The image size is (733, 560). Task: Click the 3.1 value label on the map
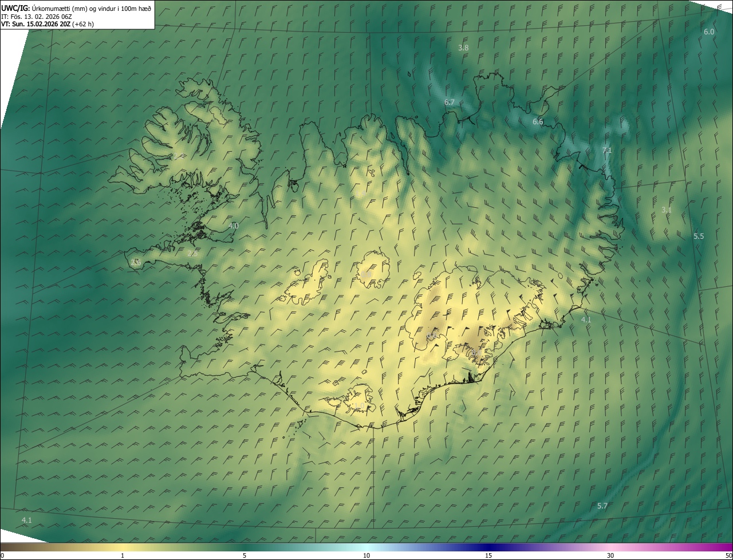pos(667,210)
